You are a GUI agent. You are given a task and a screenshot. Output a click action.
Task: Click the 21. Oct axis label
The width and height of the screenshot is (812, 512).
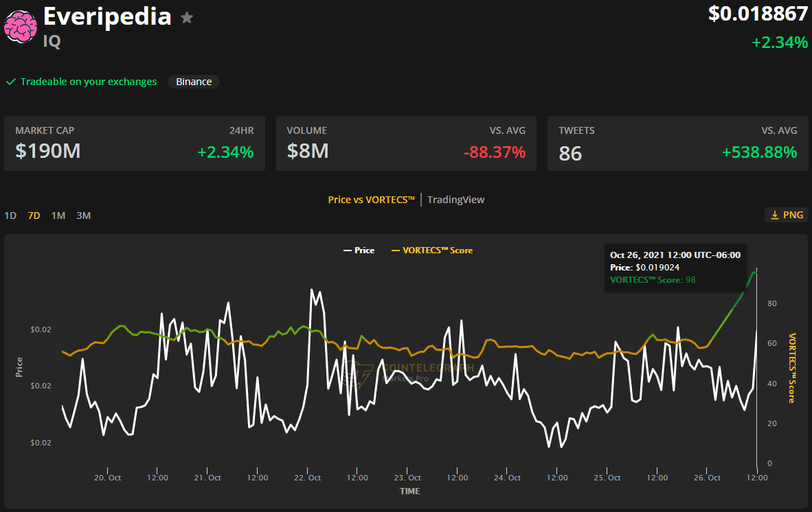207,478
